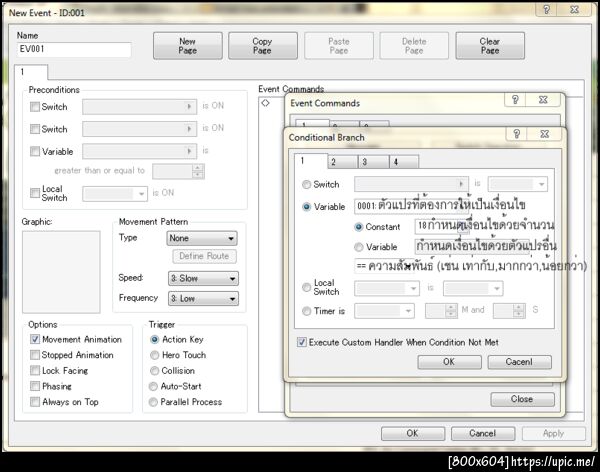This screenshot has width=600, height=472.
Task: Select Conditional Branch tab 1
Action: point(311,161)
